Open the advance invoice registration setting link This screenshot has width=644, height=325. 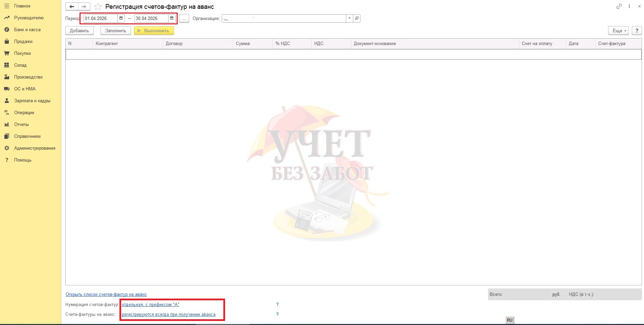point(169,315)
